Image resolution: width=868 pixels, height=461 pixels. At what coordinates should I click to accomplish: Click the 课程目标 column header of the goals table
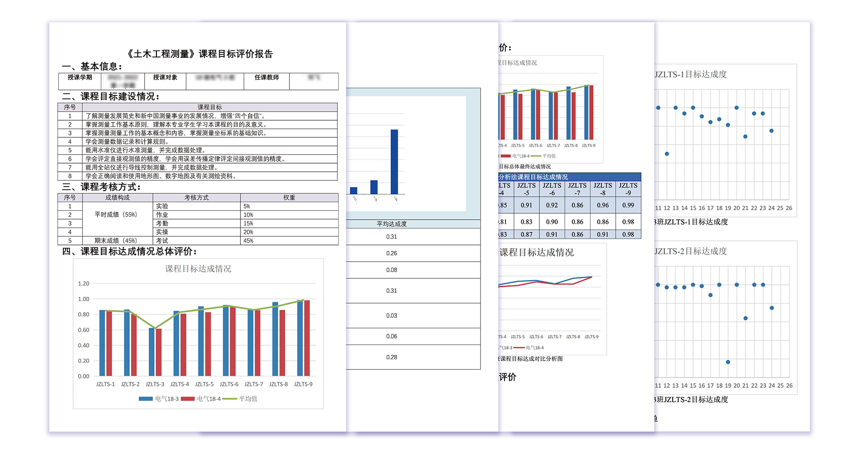click(x=210, y=108)
